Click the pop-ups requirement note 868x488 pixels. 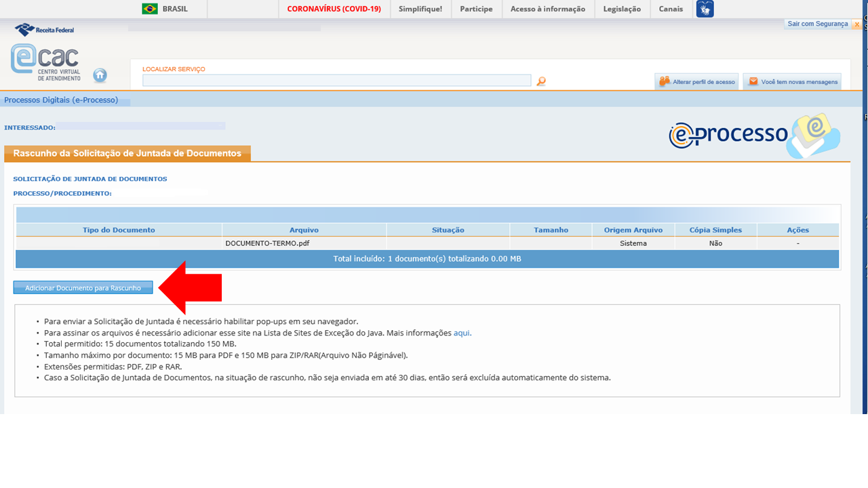[201, 322]
